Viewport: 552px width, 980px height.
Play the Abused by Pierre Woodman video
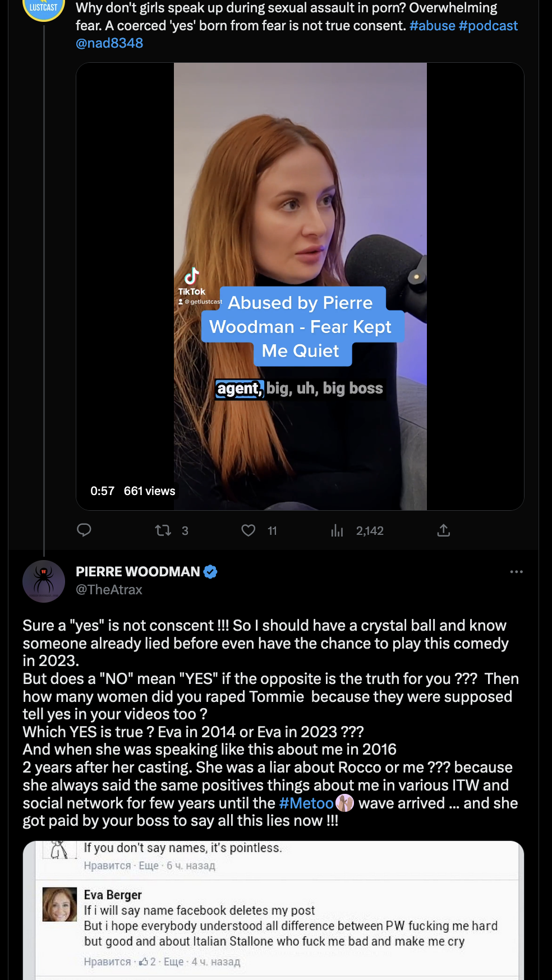pyautogui.click(x=300, y=224)
